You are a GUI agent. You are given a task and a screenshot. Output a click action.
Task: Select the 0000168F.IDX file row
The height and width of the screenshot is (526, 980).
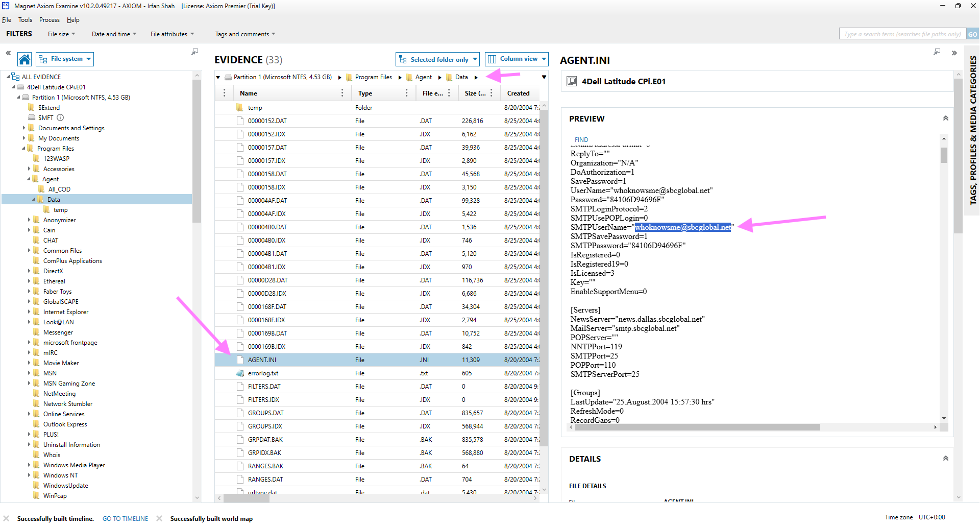[377, 320]
